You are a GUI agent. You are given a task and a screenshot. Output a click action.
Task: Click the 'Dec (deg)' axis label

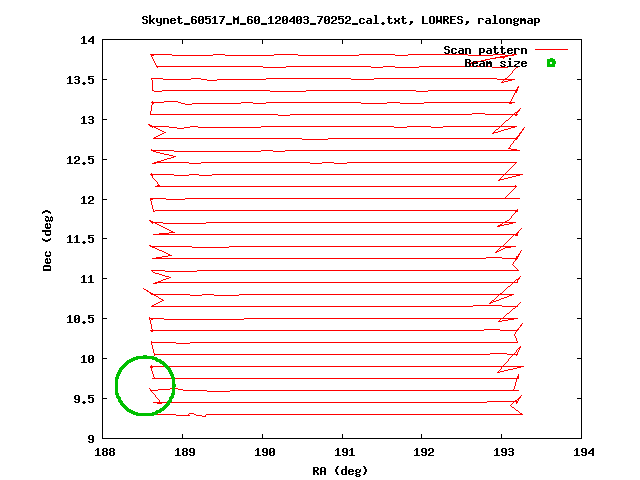coord(47,240)
